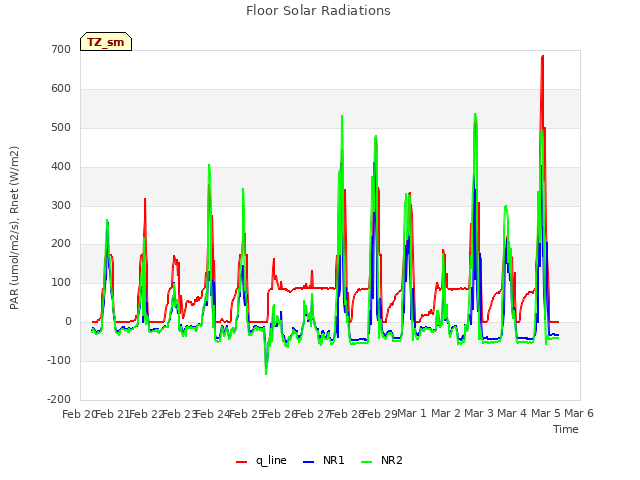Click the Feb 20 x-axis date label
Screen dimensions: 640x480
(79, 414)
